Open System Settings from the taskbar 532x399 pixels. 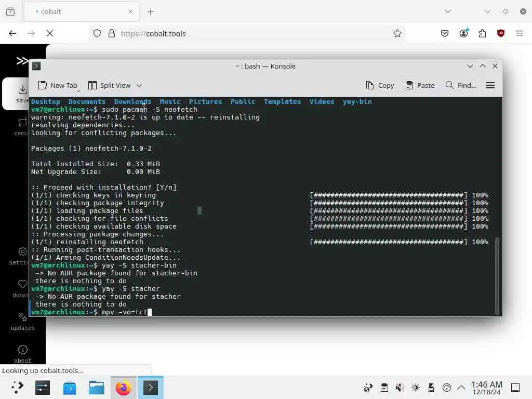[43, 388]
